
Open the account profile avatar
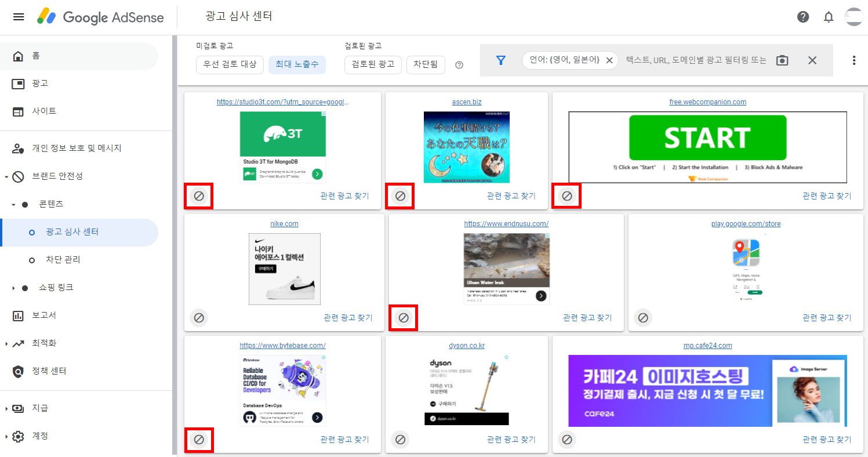click(854, 17)
